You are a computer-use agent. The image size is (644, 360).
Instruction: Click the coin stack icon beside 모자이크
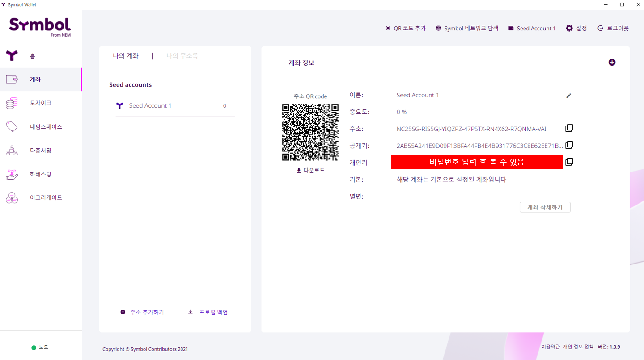12,103
